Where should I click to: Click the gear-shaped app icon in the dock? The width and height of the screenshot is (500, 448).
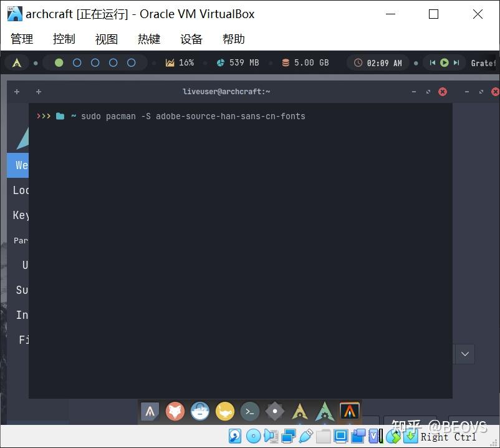tap(274, 411)
